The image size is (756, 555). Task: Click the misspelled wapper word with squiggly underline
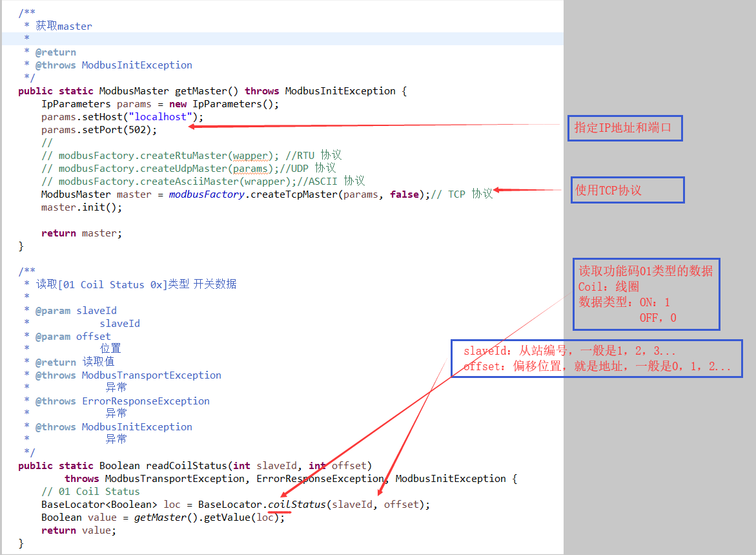tap(252, 155)
